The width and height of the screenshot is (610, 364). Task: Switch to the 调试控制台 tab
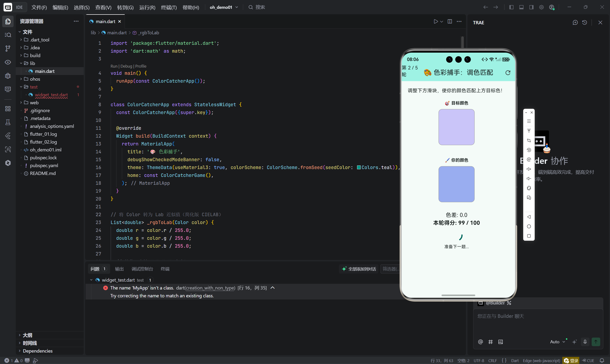(142, 269)
